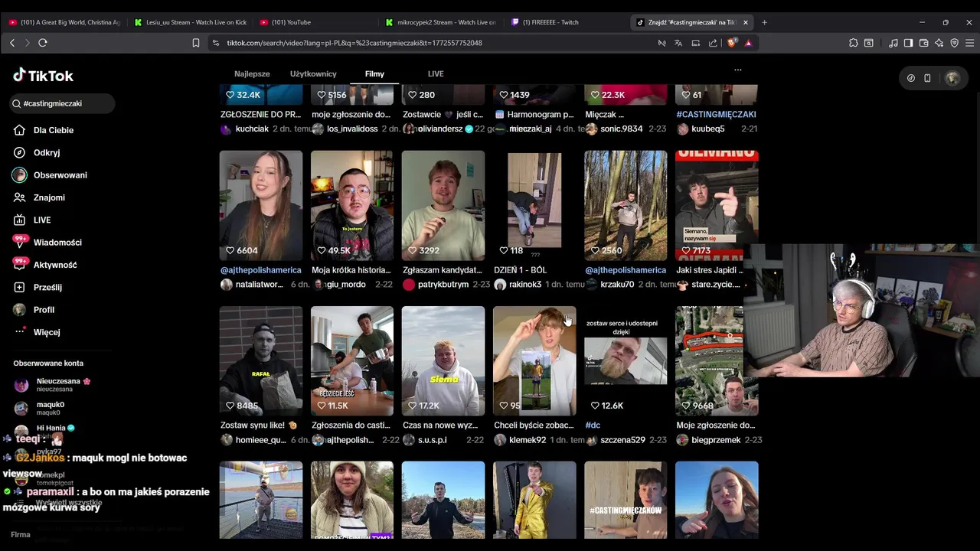This screenshot has width=980, height=551.
Task: Switch to the Najlepsze tab
Action: (252, 73)
